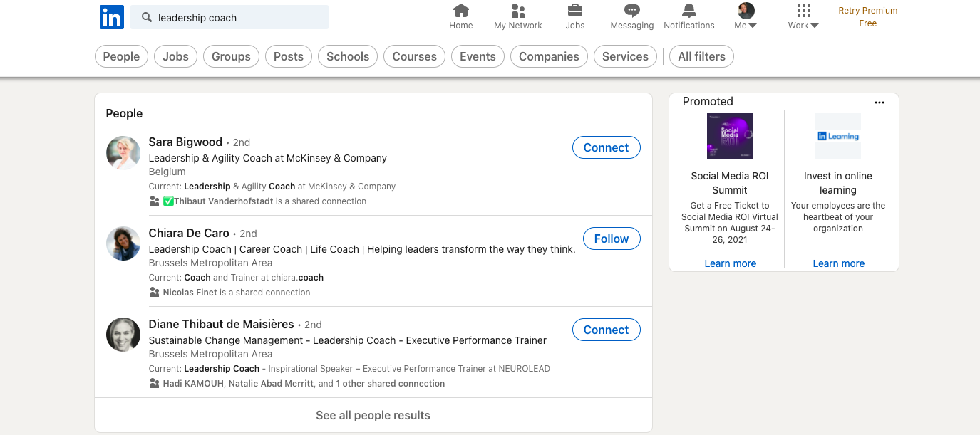Filter results by Schools

(348, 56)
